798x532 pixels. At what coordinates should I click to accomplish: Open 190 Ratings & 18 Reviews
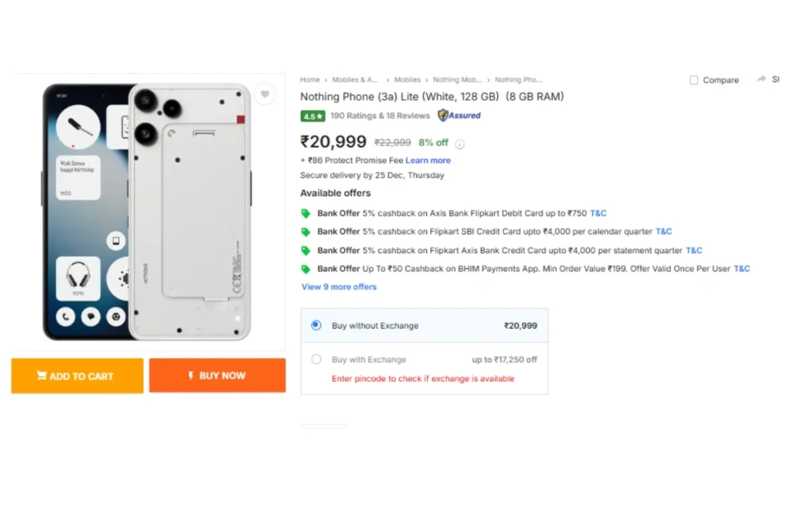[380, 116]
